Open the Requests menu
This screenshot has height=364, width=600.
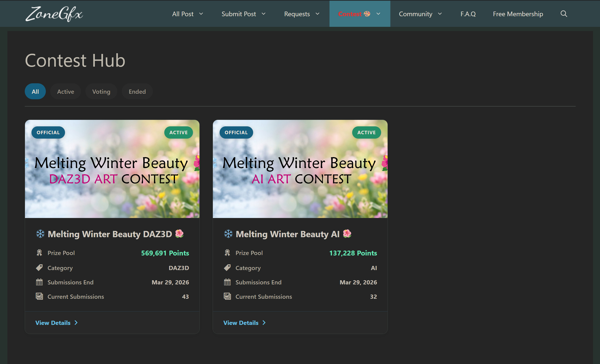point(297,14)
